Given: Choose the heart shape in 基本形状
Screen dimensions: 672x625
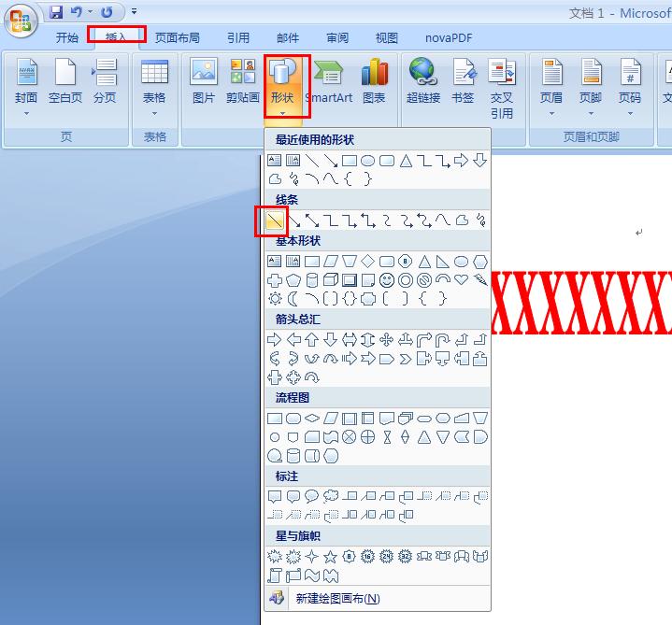Looking at the screenshot, I should (462, 280).
